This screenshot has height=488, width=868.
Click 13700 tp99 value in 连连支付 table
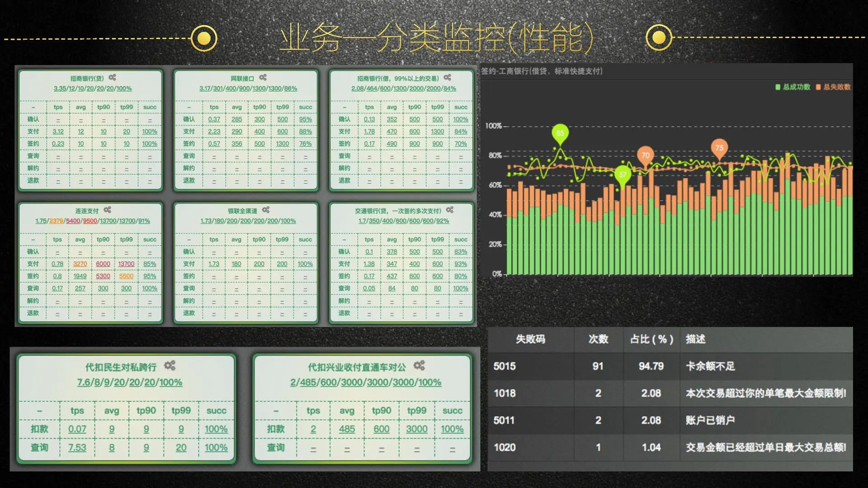click(x=126, y=264)
